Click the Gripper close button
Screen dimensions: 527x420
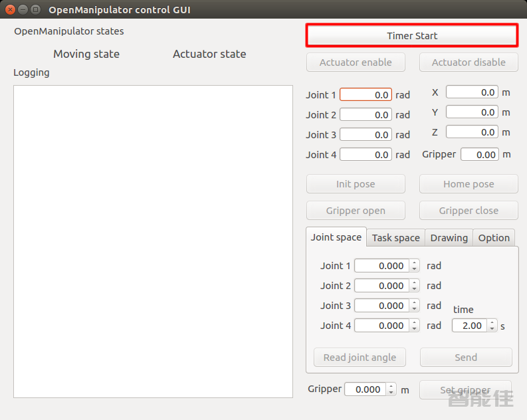[x=469, y=211]
